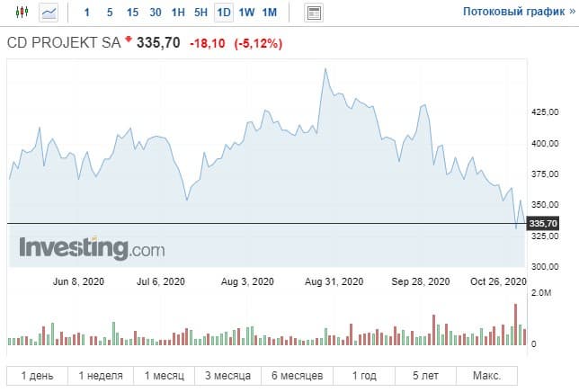Set interval to 5 minutes
This screenshot has width=579, height=392.
click(109, 13)
